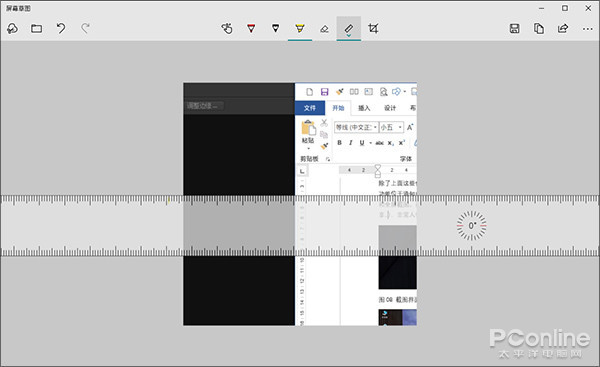Select the eraser tool
This screenshot has width=600, height=367.
pyautogui.click(x=324, y=29)
